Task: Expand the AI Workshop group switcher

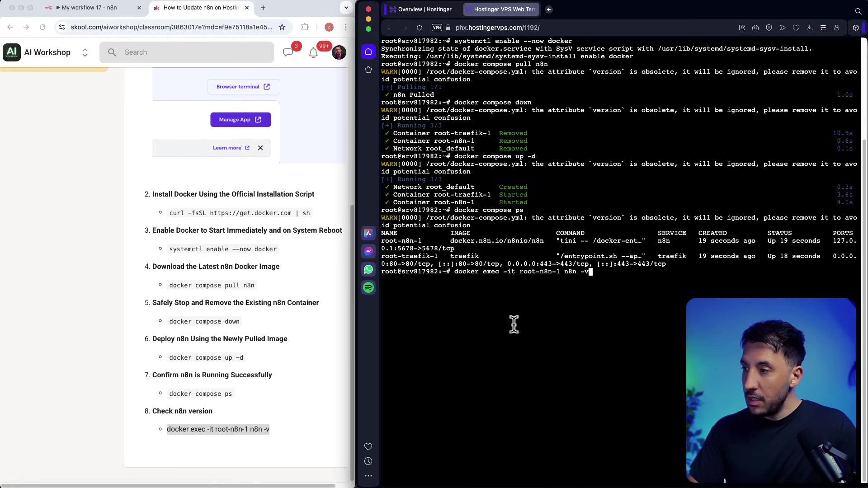Action: (x=85, y=52)
